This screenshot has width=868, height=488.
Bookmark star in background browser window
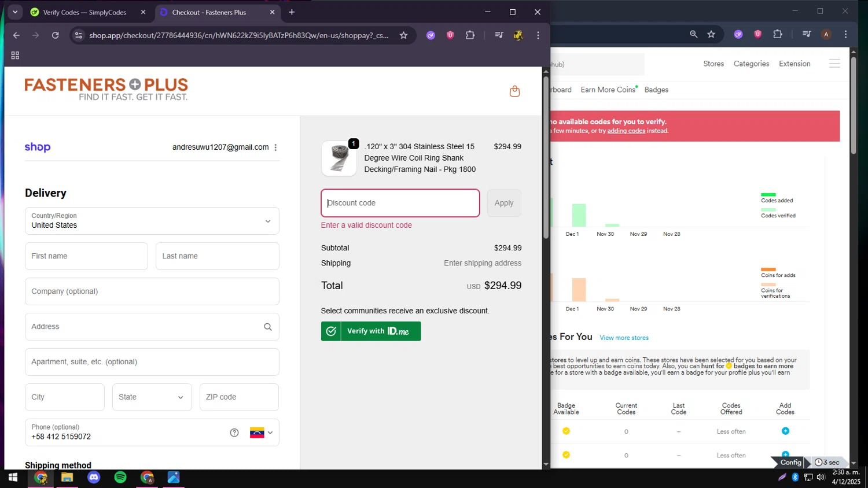(x=711, y=35)
